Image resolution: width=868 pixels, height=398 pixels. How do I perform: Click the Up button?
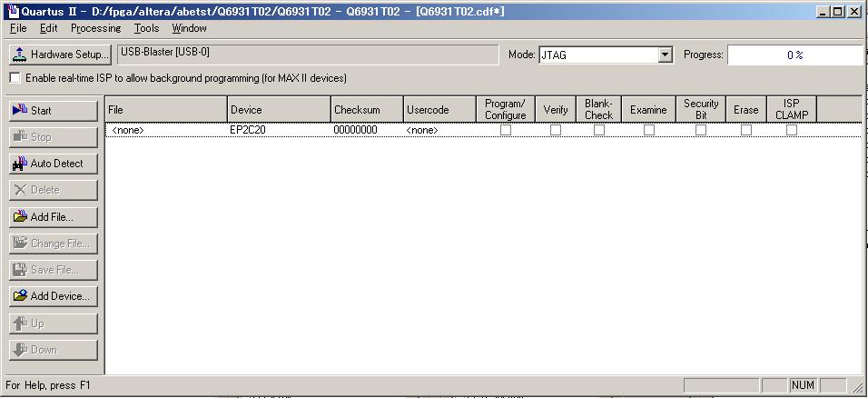[54, 323]
